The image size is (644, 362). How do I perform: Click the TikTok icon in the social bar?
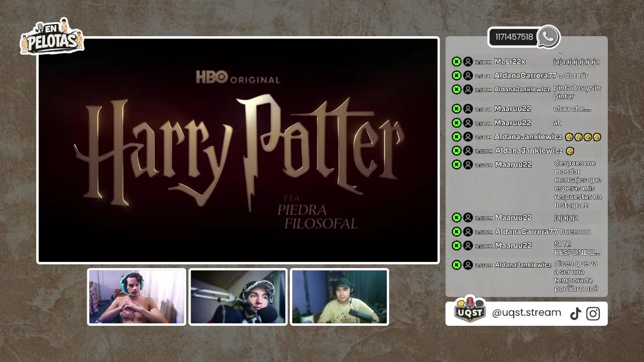tap(576, 314)
